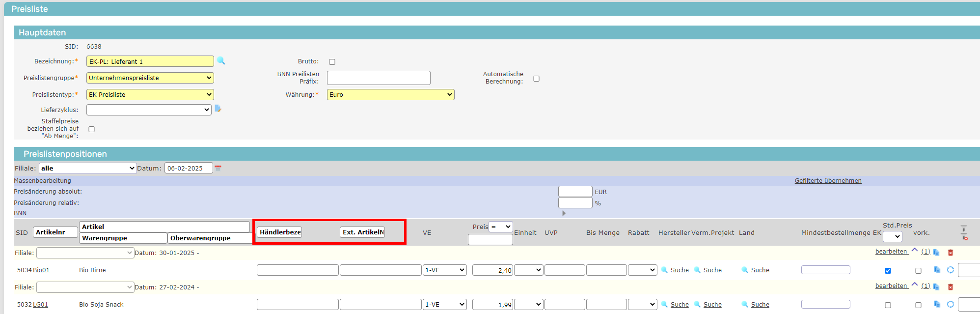980x314 pixels.
Task: Click the copy icon in the Bio Soja Snack row
Action: pos(937,304)
